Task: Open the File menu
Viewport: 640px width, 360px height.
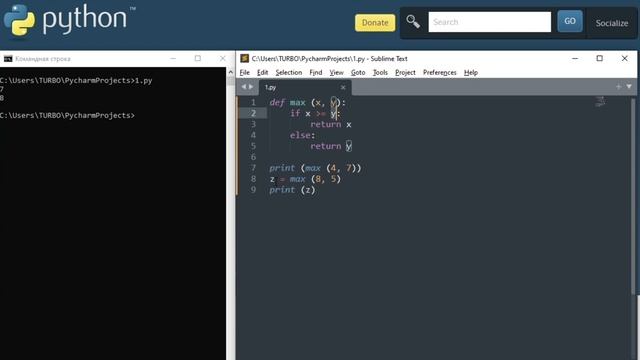Action: tap(244, 72)
